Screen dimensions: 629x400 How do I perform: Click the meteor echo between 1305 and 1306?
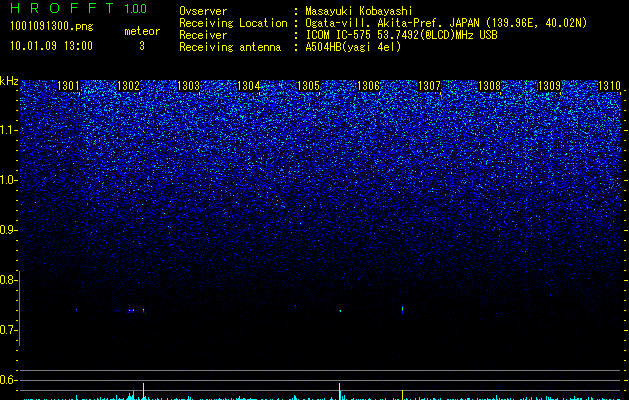[x=340, y=311]
